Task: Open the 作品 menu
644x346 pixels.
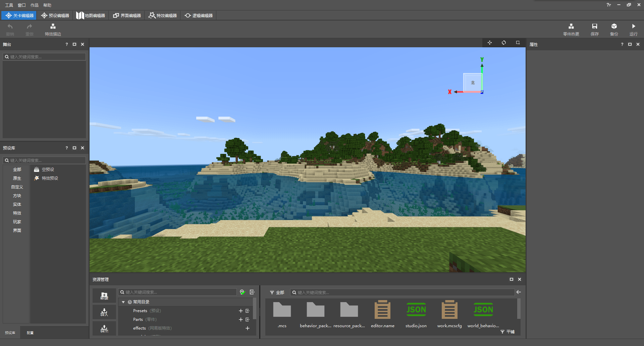Action: 35,5
